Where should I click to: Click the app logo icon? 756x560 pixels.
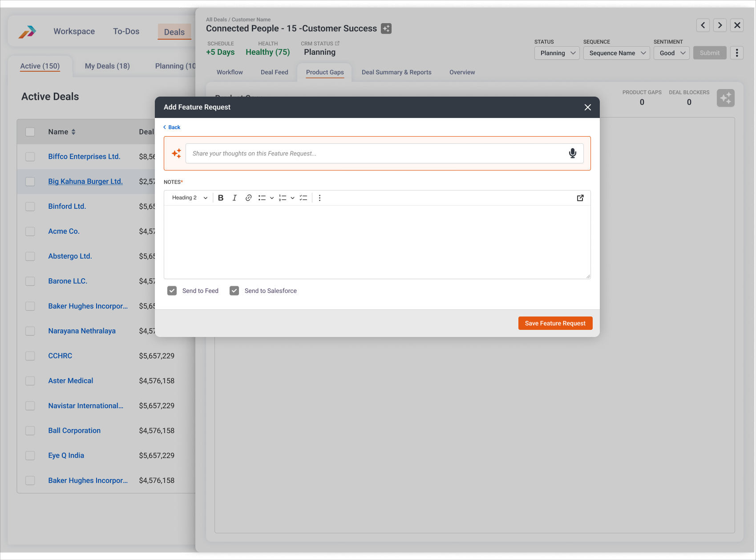(x=27, y=32)
